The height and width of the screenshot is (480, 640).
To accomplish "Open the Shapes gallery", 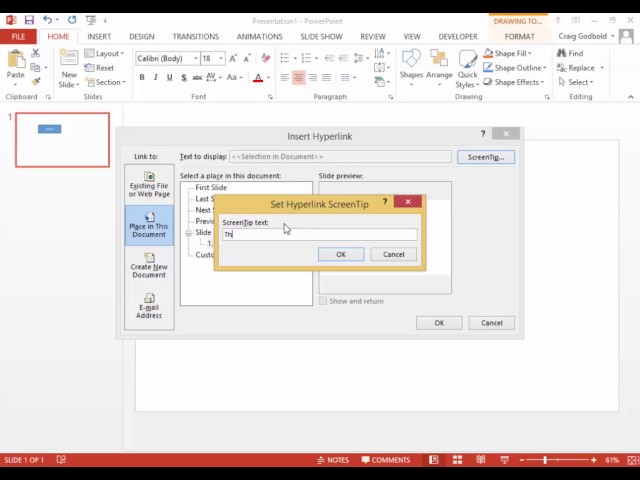I will pos(411,68).
